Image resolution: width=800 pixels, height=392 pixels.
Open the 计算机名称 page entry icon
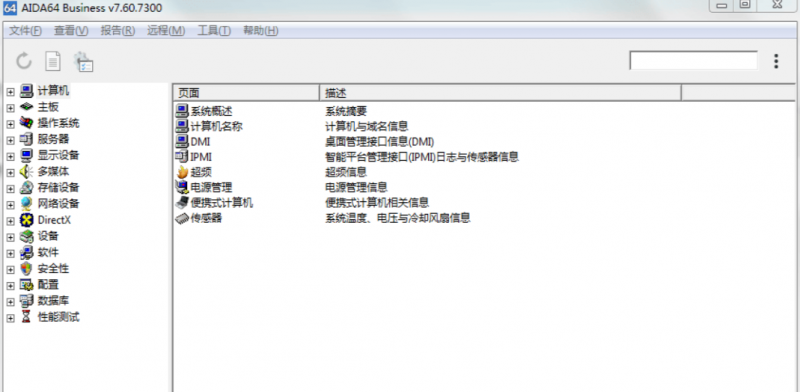pos(182,126)
